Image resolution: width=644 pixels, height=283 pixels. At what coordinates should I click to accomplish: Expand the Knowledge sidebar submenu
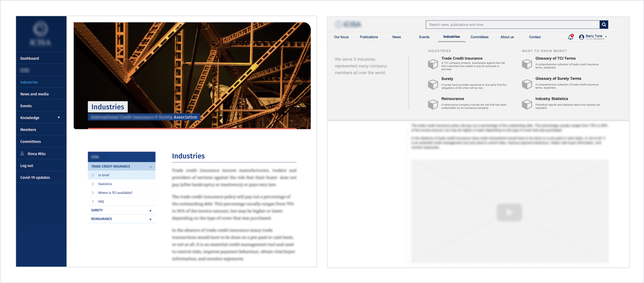(59, 118)
